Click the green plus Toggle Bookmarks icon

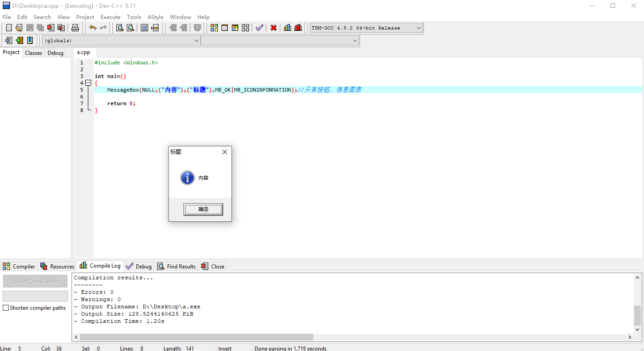pos(19,40)
